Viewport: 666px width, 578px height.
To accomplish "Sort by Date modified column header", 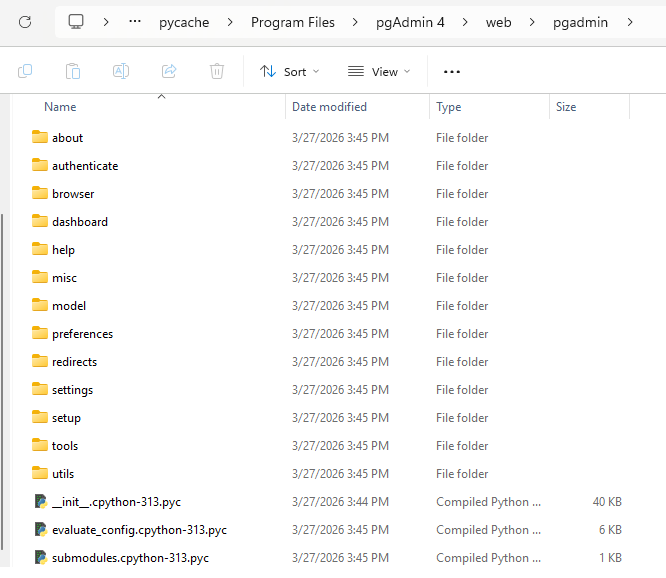I will coord(329,107).
